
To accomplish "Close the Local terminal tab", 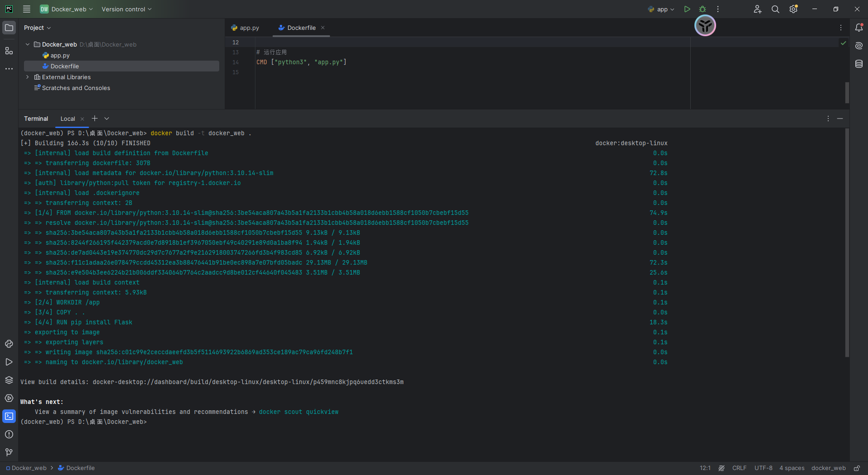I will tap(82, 119).
